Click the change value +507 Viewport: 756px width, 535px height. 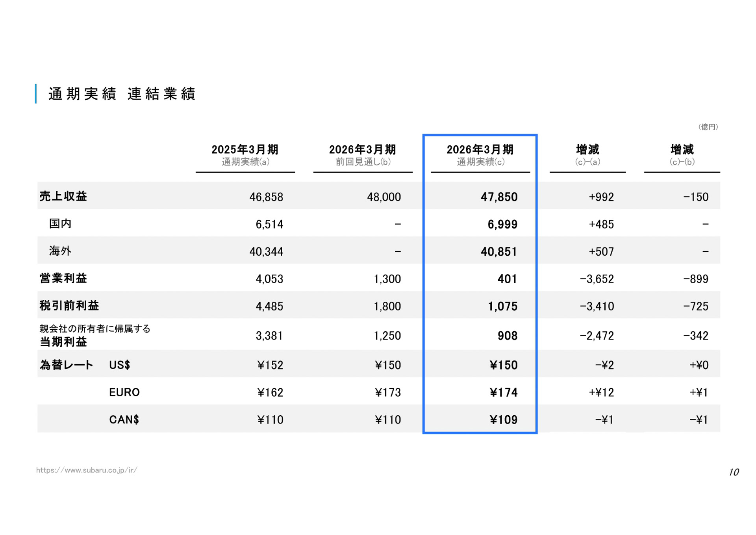click(601, 252)
